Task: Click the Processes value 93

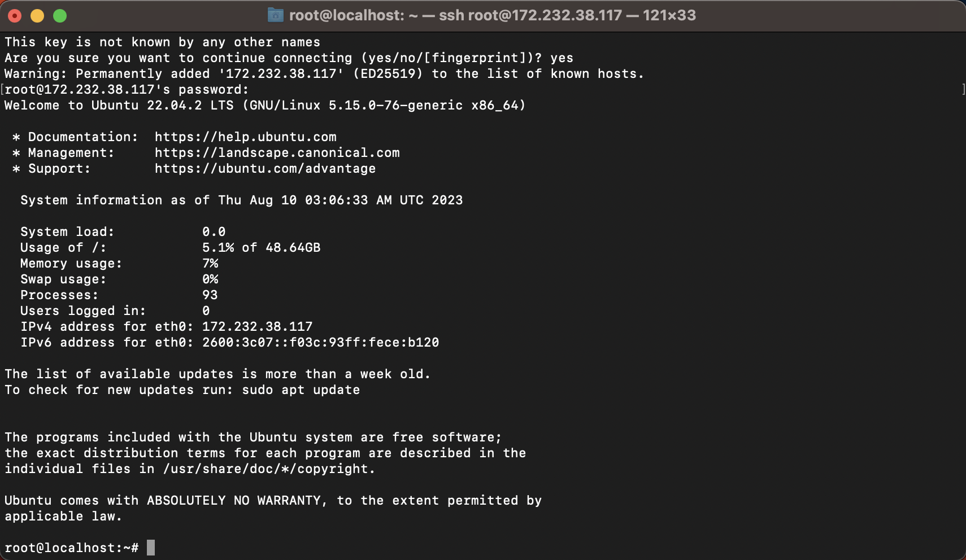Action: coord(210,295)
